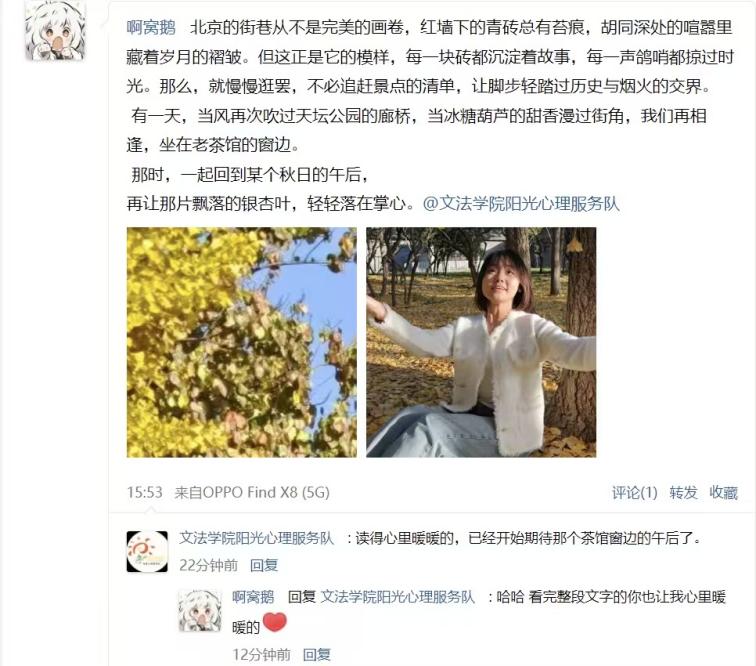Click 回复 under the 22分钟前 comment

264,565
